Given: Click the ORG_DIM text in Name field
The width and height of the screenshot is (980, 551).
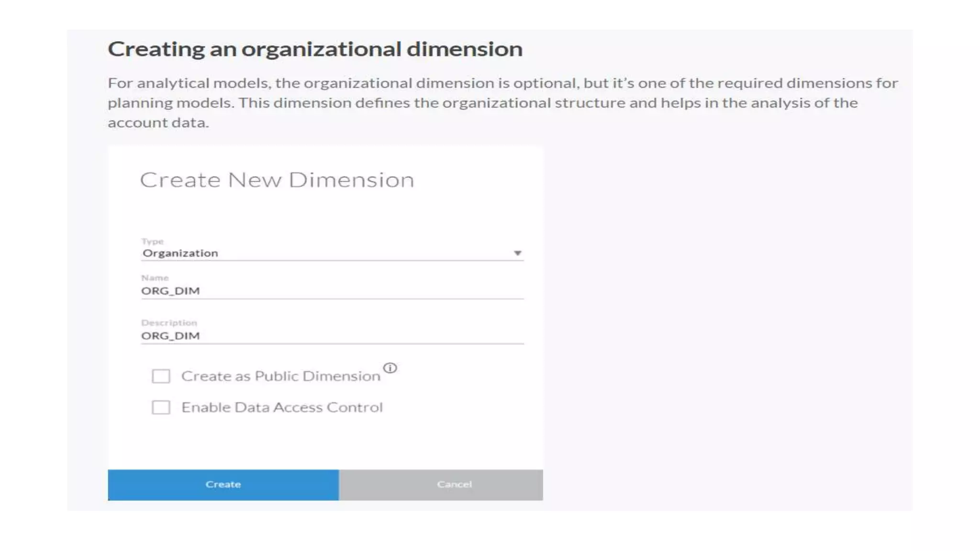Looking at the screenshot, I should (170, 291).
